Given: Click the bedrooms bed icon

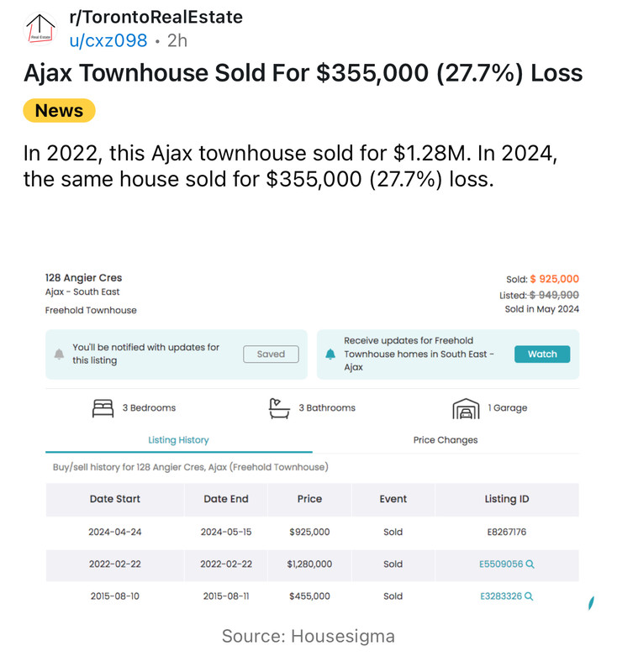Looking at the screenshot, I should pyautogui.click(x=103, y=408).
